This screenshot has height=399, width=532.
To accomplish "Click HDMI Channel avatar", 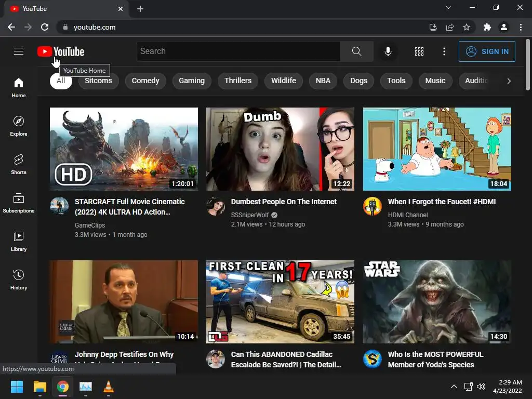I will pyautogui.click(x=372, y=206).
